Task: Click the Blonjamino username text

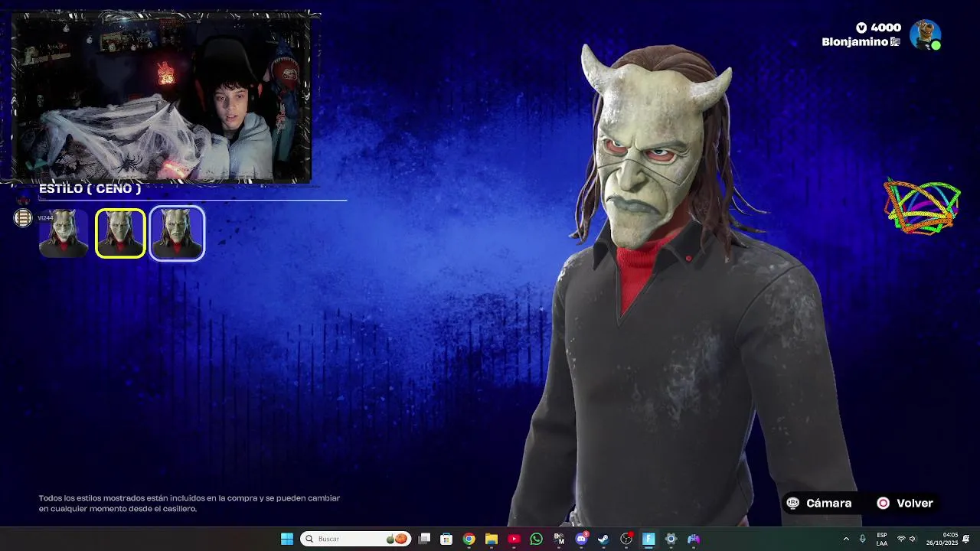Action: click(855, 42)
